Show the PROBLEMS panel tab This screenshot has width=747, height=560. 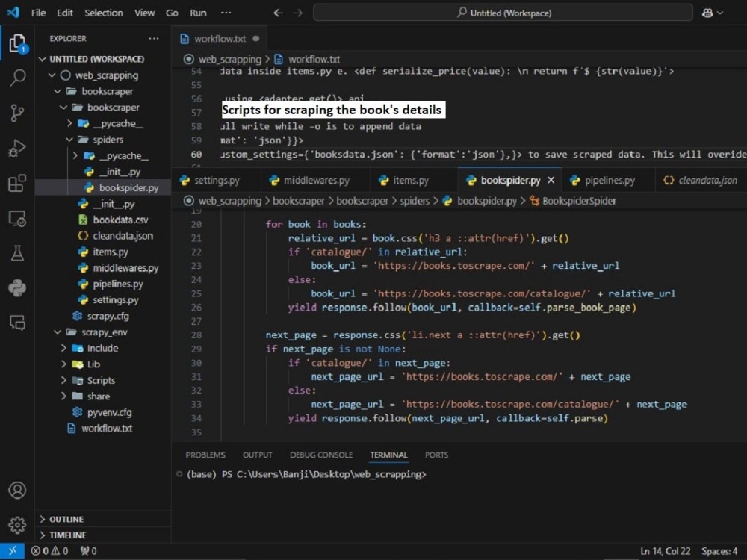205,455
